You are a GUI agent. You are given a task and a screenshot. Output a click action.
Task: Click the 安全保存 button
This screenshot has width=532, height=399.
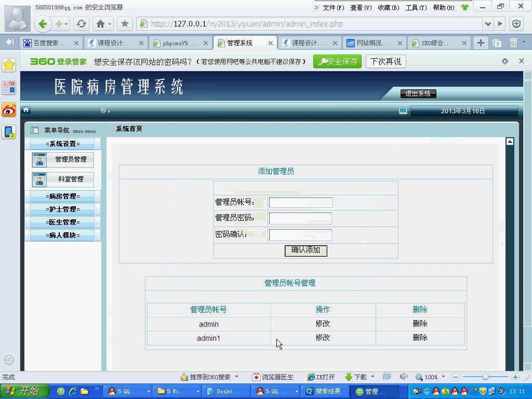pyautogui.click(x=338, y=61)
